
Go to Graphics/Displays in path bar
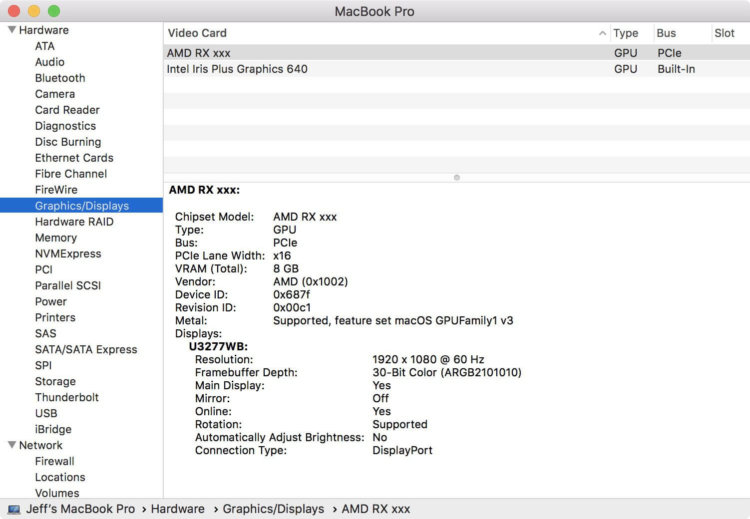(x=273, y=509)
